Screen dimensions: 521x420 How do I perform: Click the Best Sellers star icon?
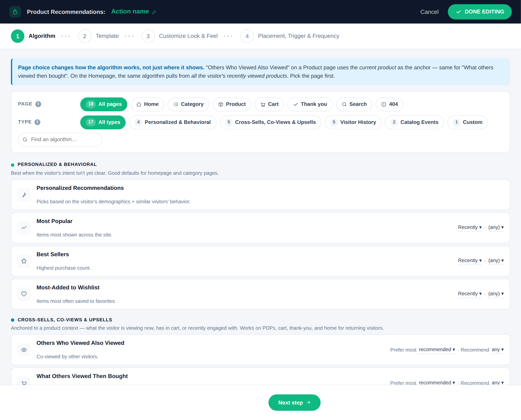click(x=24, y=261)
